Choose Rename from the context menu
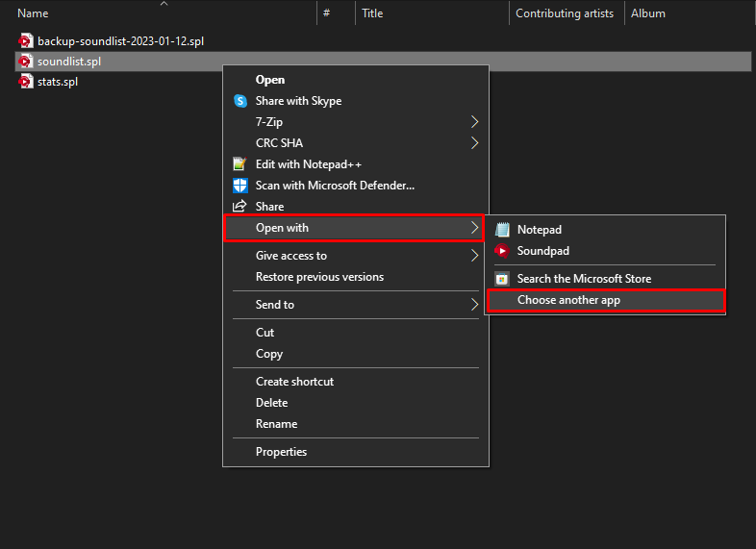 [x=276, y=424]
